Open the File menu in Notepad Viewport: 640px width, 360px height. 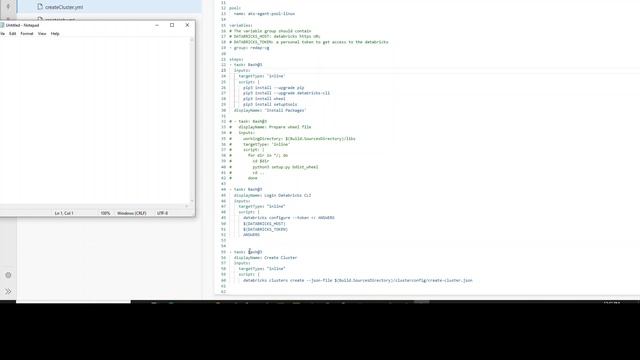click(2, 34)
